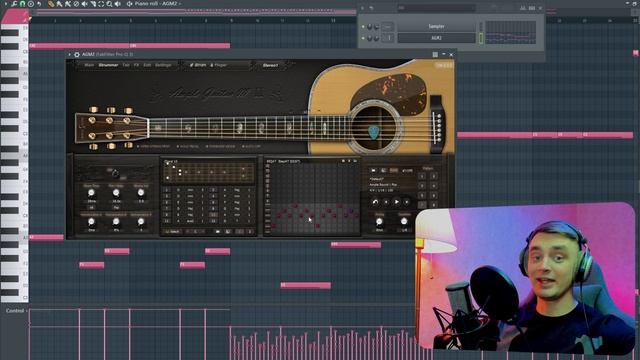Open the piano roll menu arrow

(5, 4)
